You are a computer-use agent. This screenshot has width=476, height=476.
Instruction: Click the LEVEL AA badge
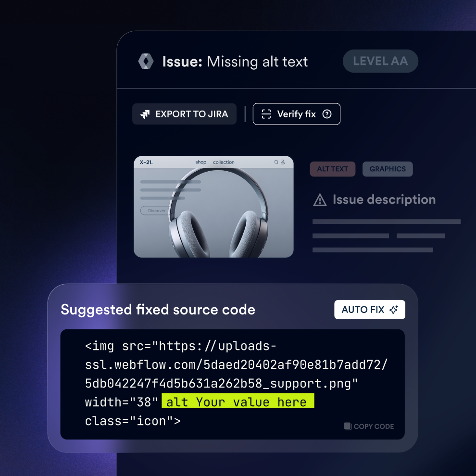tap(380, 62)
